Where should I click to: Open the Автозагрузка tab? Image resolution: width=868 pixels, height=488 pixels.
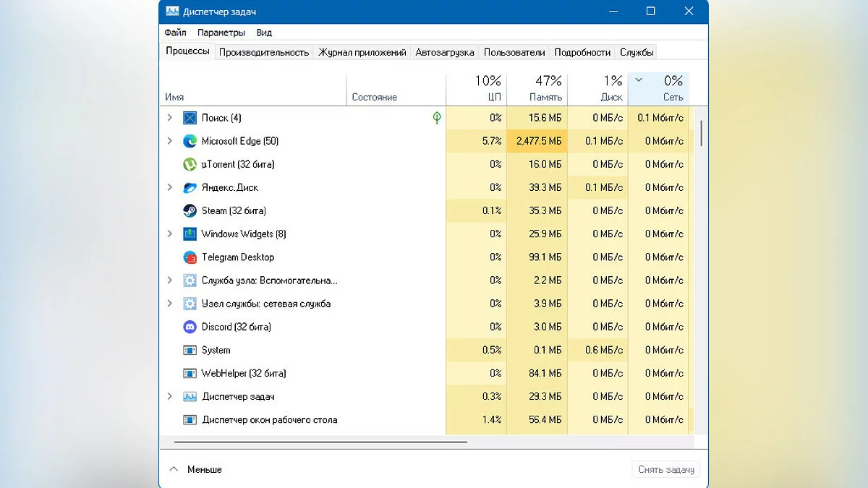[445, 52]
